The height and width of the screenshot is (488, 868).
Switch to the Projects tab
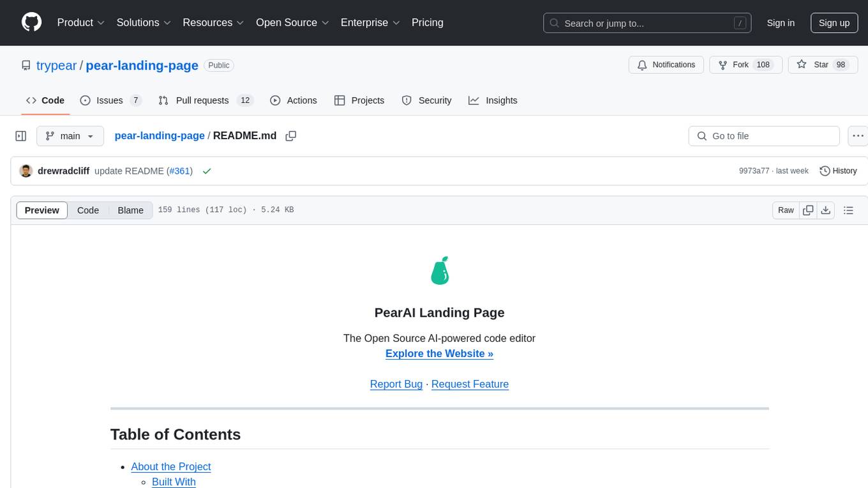point(359,100)
